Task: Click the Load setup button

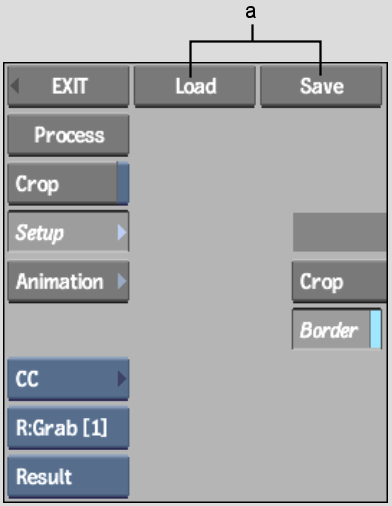Action: 195,86
